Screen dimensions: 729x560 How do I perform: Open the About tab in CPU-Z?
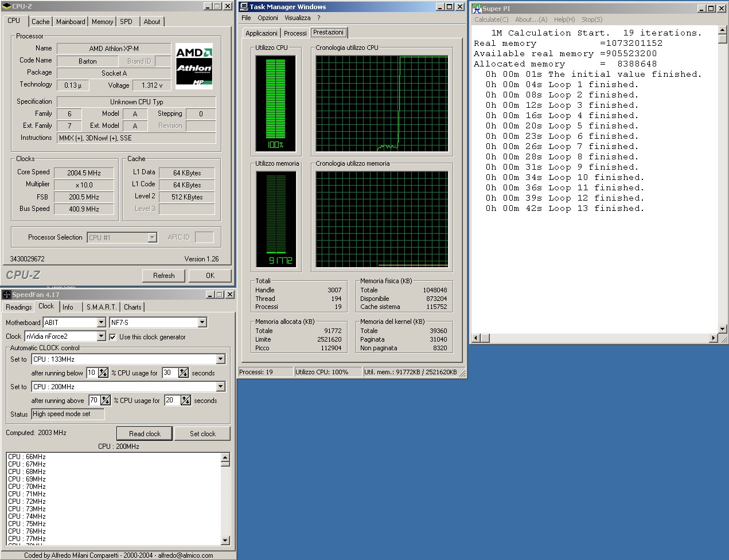(152, 22)
